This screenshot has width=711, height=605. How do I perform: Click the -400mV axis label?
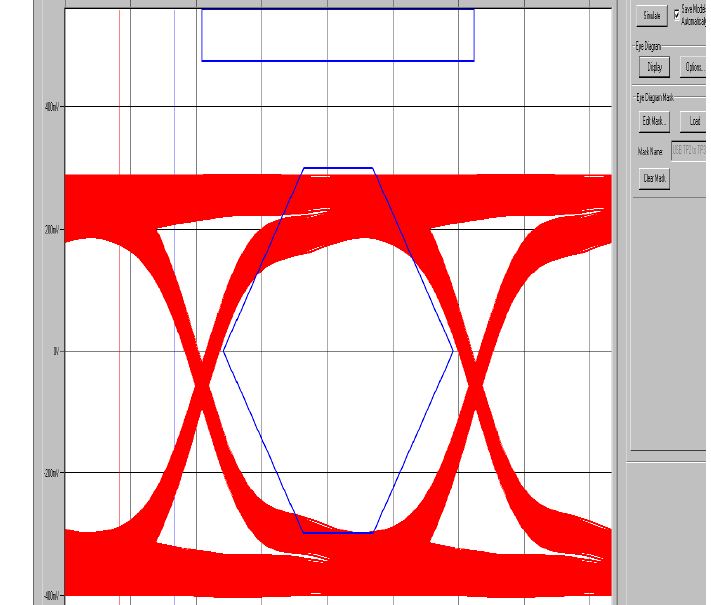(x=52, y=595)
